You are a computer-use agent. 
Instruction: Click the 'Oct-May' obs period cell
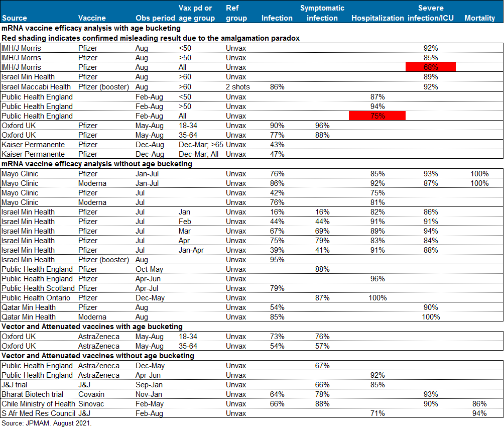149,269
